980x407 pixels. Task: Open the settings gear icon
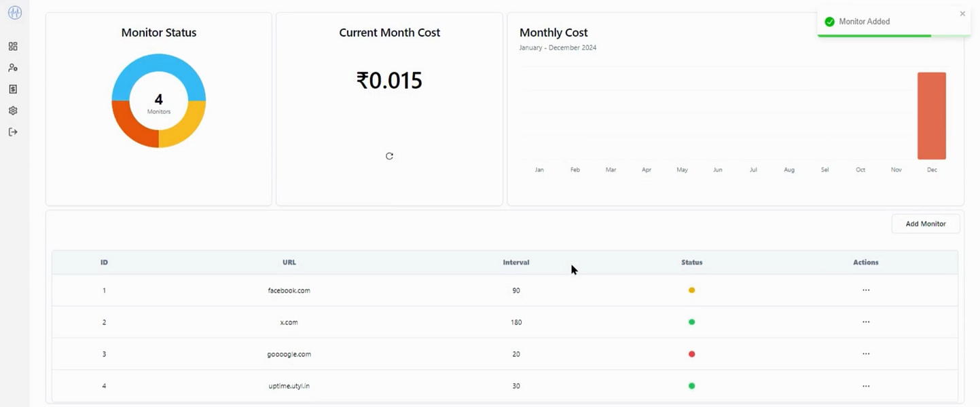point(13,111)
